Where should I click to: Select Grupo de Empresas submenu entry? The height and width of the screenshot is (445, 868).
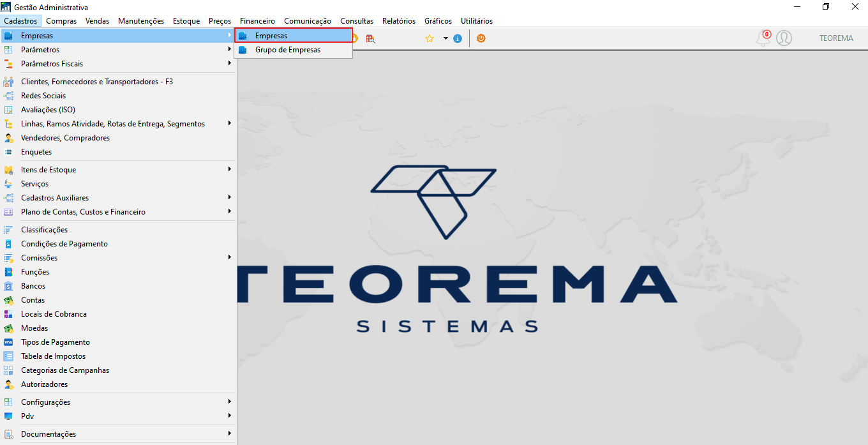(x=294, y=50)
